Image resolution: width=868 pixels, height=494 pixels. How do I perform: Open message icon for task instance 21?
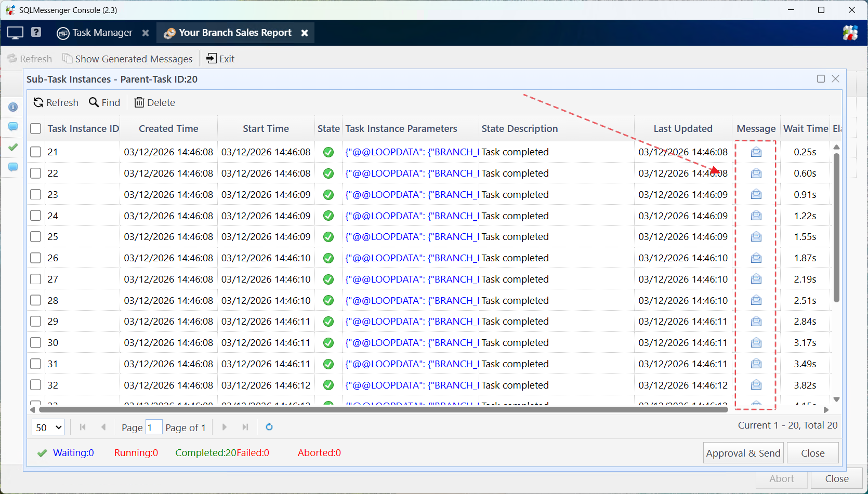[756, 152]
